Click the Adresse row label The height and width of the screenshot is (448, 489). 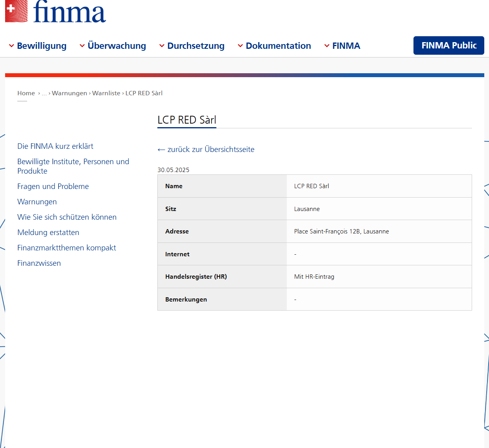click(177, 231)
